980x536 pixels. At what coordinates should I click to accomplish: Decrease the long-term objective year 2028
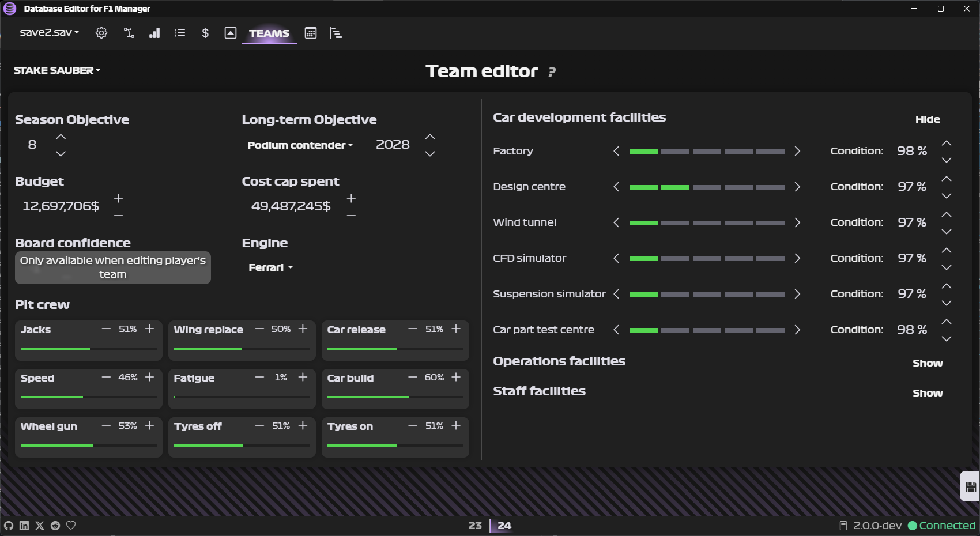click(x=430, y=154)
